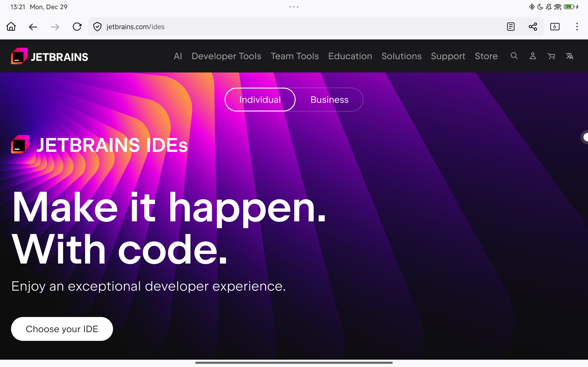Open reader mode for this page
The height and width of the screenshot is (367, 588).
511,26
